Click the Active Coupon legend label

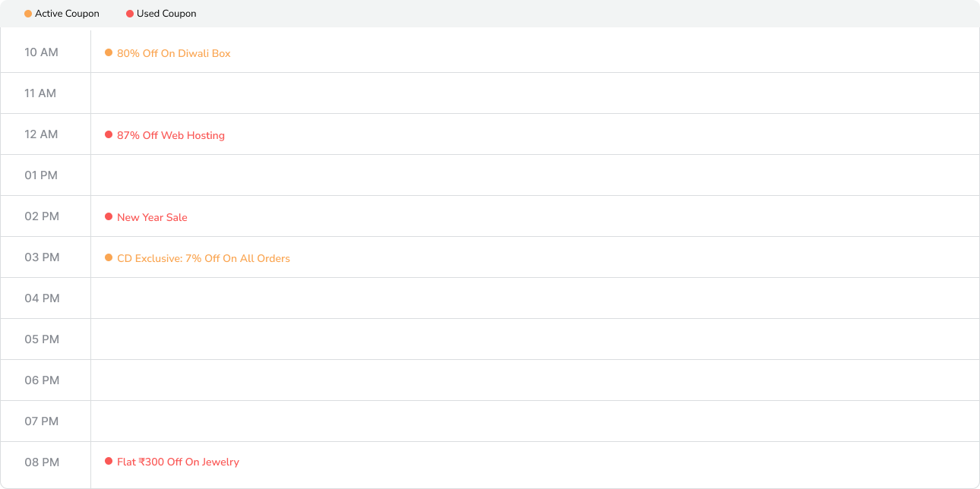point(67,14)
